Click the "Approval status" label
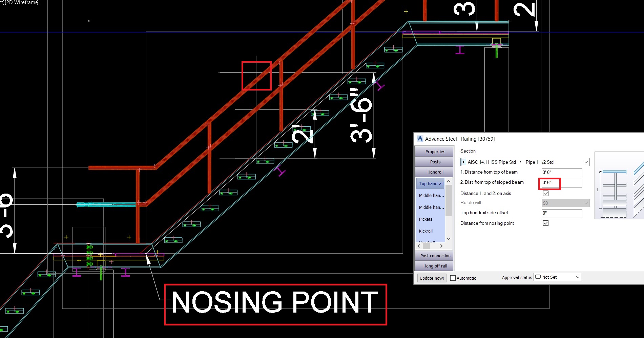Image resolution: width=644 pixels, height=338 pixels. click(x=517, y=277)
